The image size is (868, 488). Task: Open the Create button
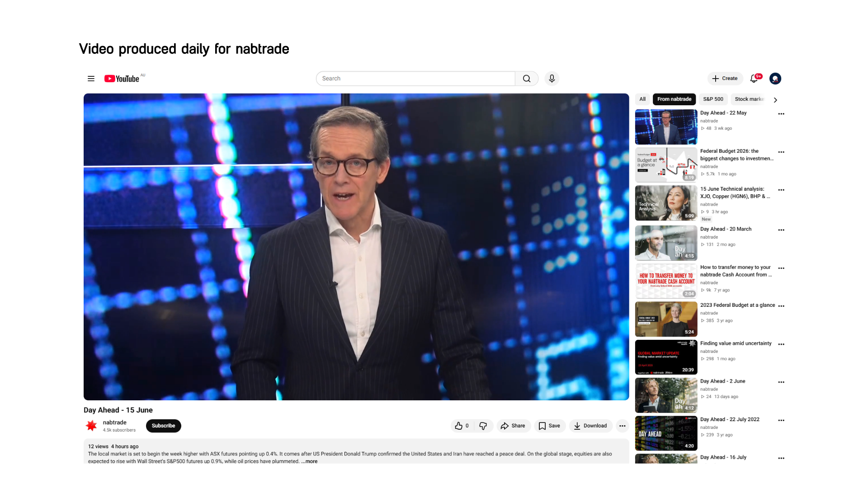coord(725,79)
